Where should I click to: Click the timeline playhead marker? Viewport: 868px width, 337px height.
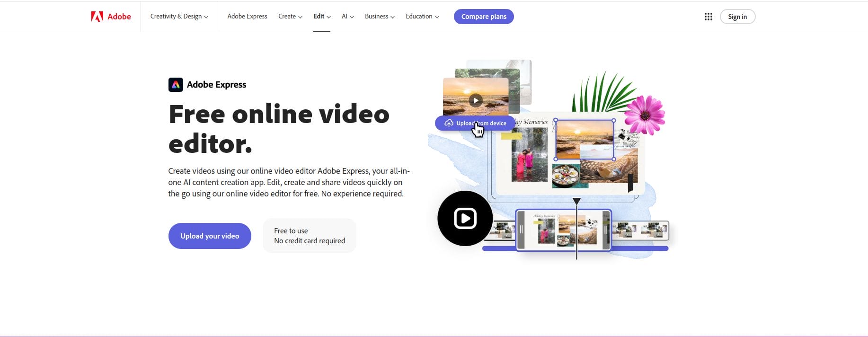point(576,202)
